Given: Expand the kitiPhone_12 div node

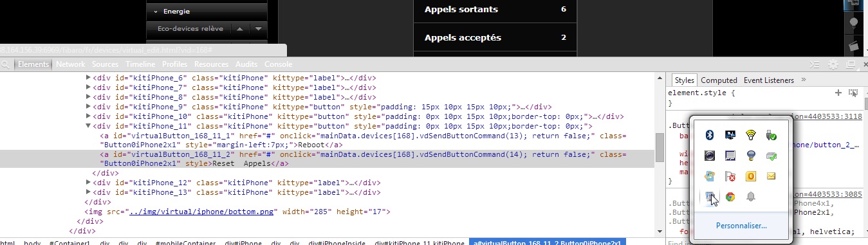Looking at the screenshot, I should coord(89,183).
